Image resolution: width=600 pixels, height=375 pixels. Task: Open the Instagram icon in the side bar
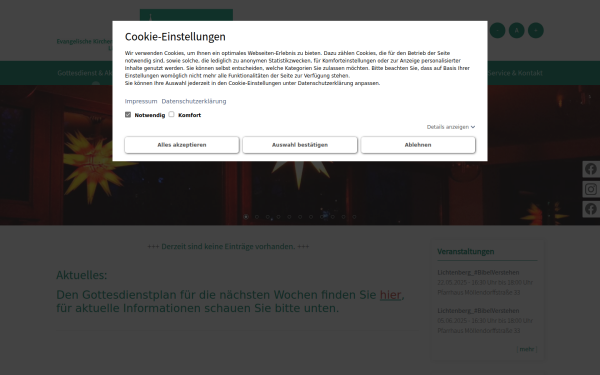point(591,189)
